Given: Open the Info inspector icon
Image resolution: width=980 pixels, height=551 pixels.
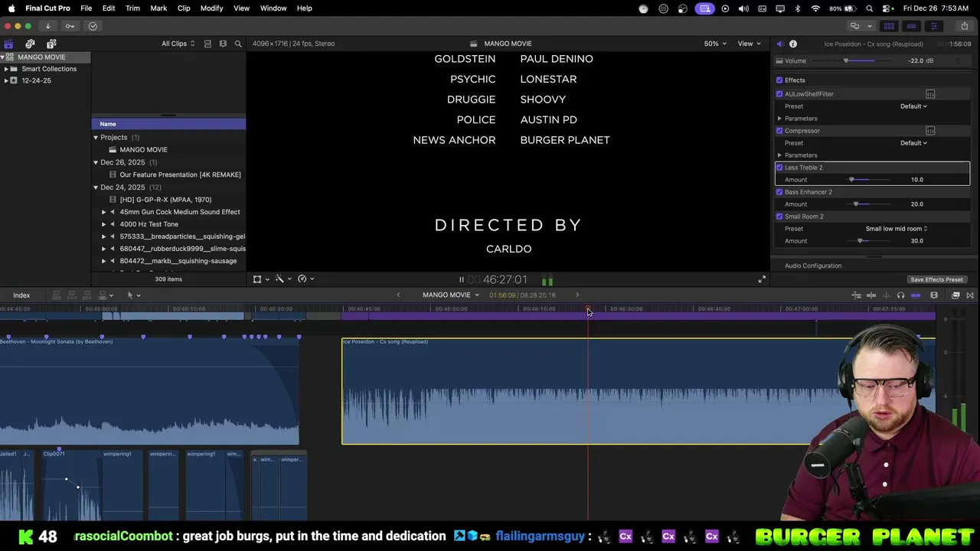Looking at the screenshot, I should point(793,44).
